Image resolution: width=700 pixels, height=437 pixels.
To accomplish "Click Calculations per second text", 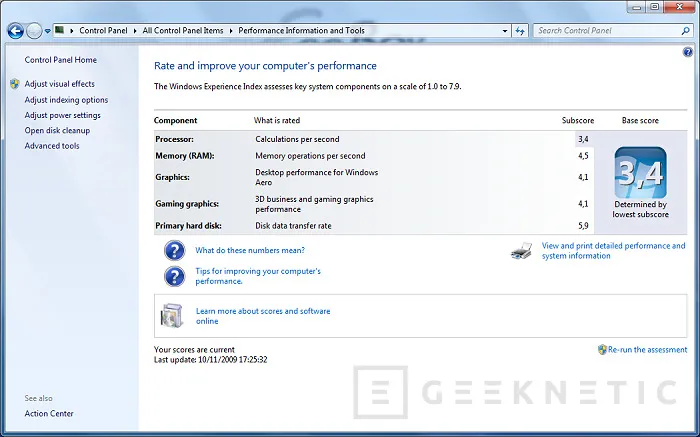I will click(x=297, y=139).
